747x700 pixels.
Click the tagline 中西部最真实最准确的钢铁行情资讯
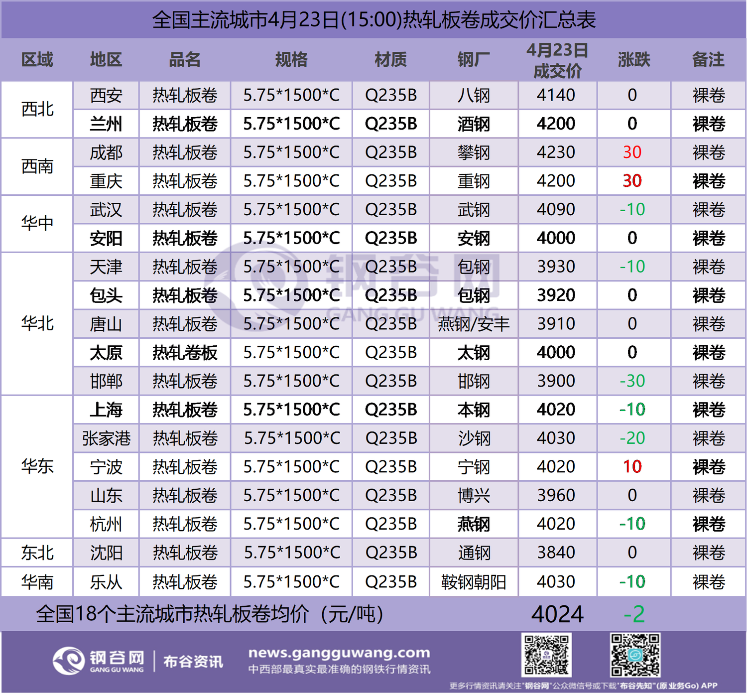(339, 669)
